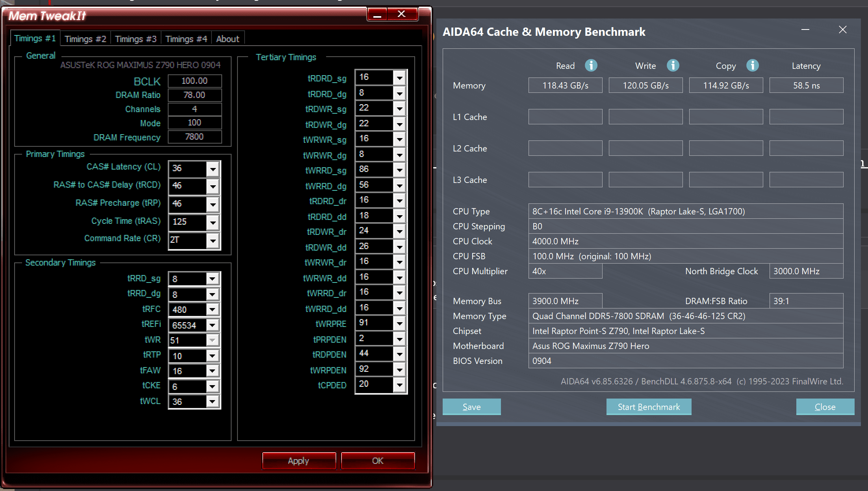Viewport: 868px width, 491px height.
Task: Expand the tCKE dropdown
Action: click(212, 386)
